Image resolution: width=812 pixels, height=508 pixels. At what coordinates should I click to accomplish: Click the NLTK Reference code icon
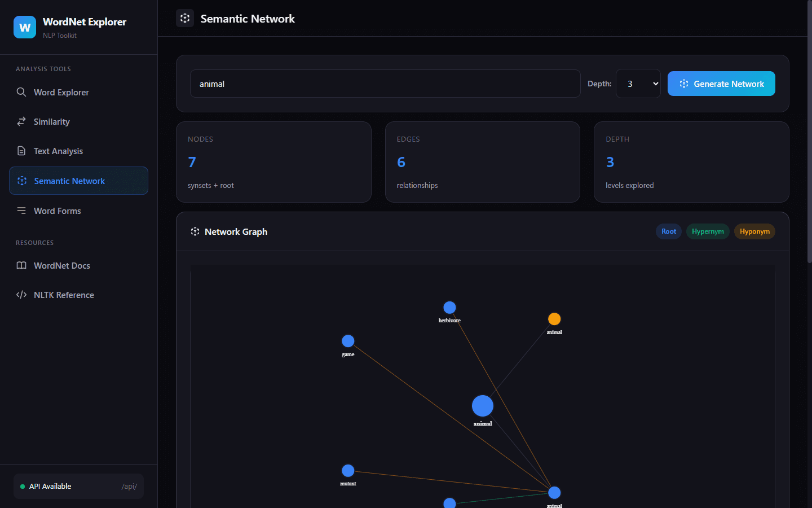pos(21,295)
